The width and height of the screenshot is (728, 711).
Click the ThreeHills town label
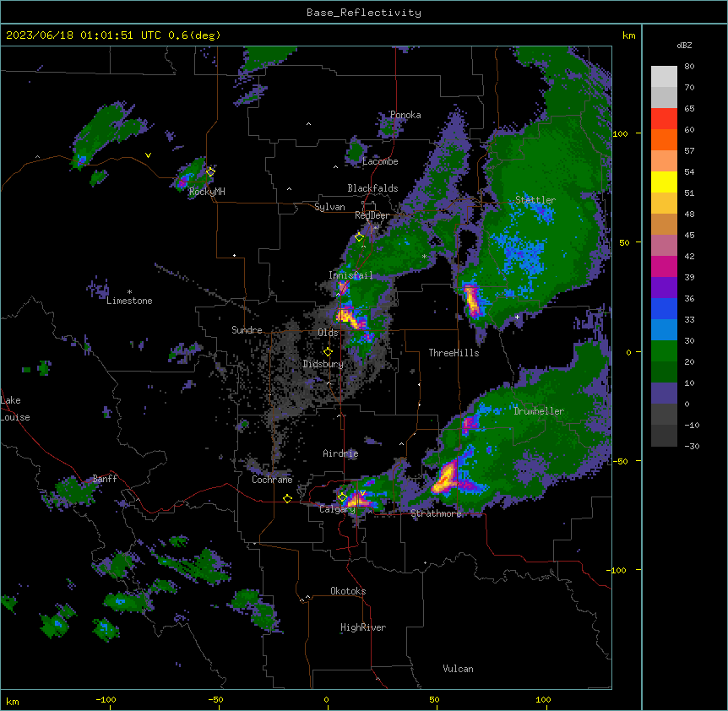coord(454,353)
